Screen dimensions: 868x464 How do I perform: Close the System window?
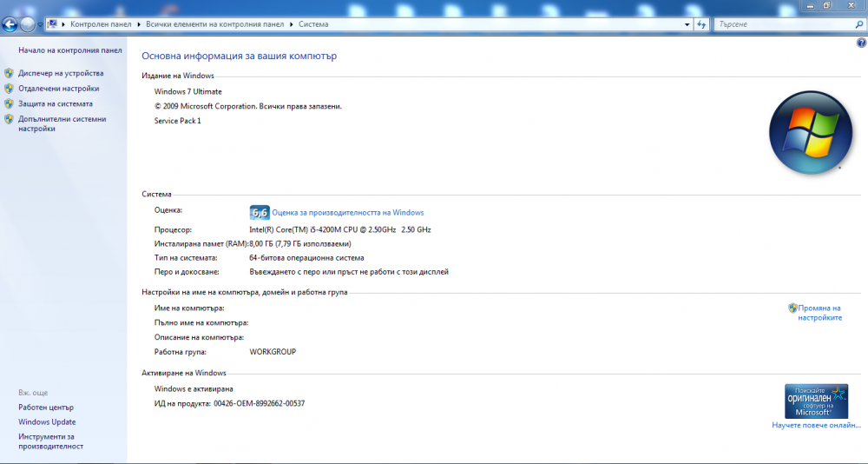[852, 5]
